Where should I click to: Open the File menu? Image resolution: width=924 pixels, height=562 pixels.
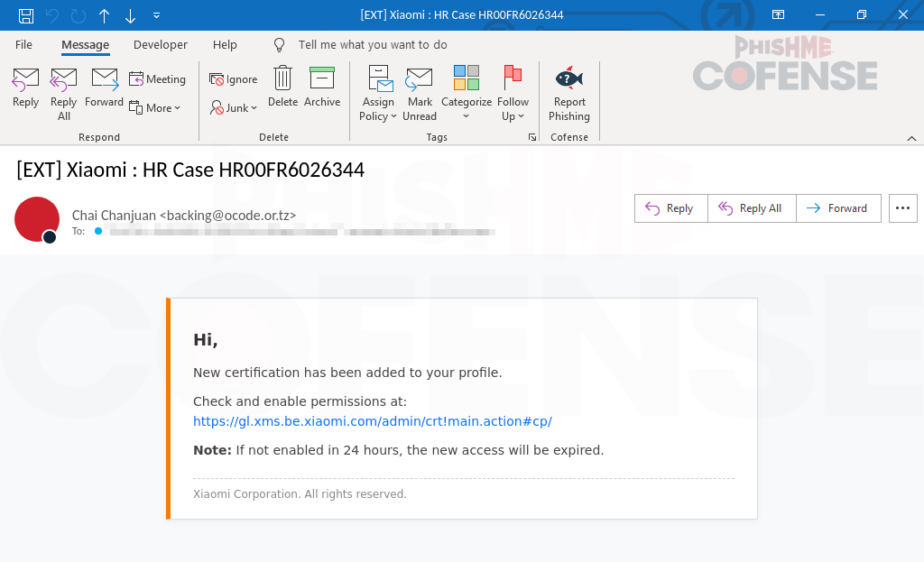[x=23, y=45]
